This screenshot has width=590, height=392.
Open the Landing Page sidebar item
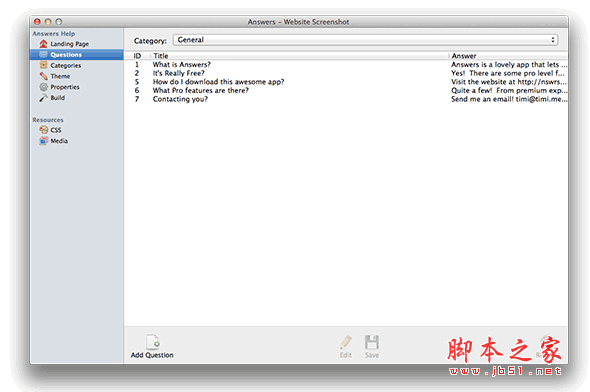coord(64,44)
